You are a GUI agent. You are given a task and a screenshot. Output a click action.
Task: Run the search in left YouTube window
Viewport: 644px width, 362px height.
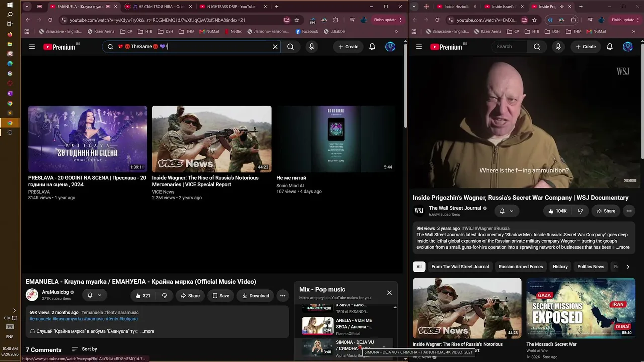pyautogui.click(x=290, y=47)
